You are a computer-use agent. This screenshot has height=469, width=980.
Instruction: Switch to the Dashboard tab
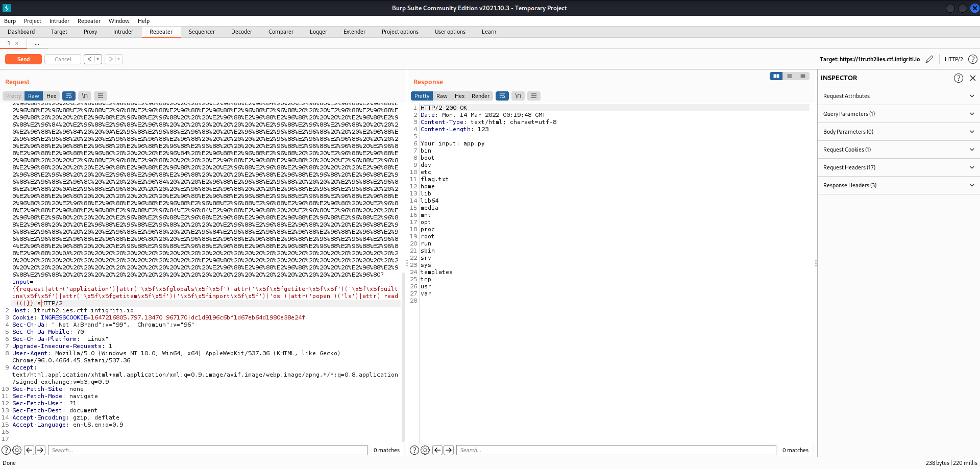click(x=21, y=32)
